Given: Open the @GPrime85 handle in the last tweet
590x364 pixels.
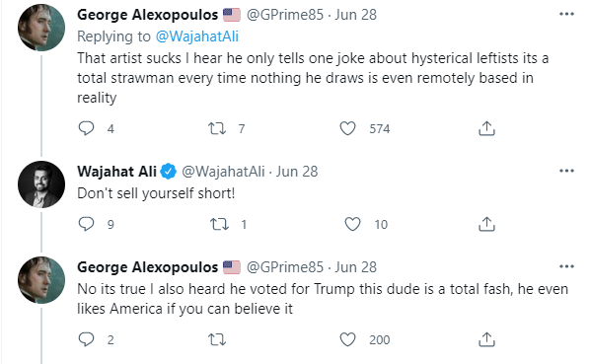Looking at the screenshot, I should (285, 267).
